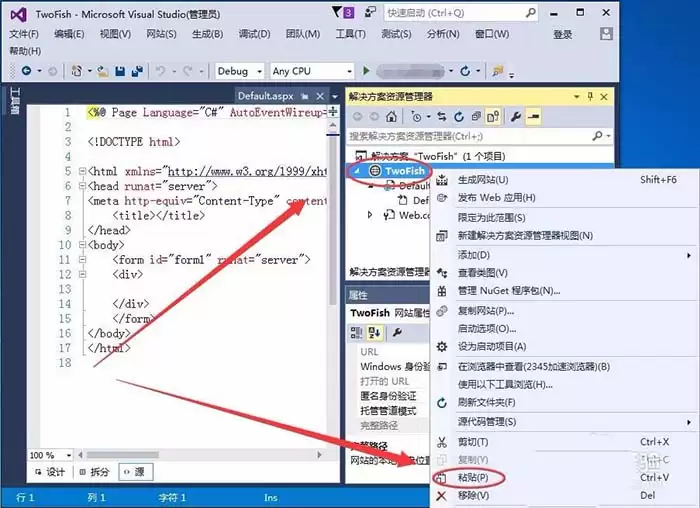This screenshot has height=508, width=700.
Task: Click the editor horizontal scrollbar thumb
Action: 122,455
